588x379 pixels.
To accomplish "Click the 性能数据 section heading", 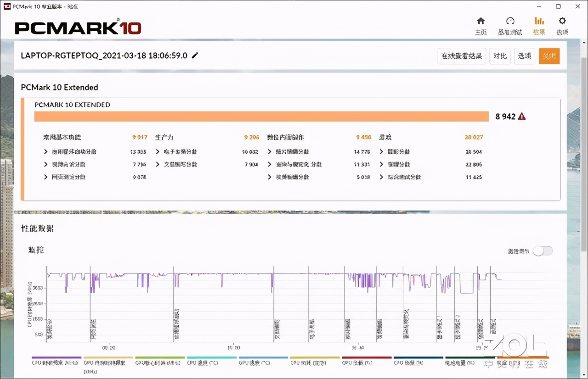I will click(37, 228).
